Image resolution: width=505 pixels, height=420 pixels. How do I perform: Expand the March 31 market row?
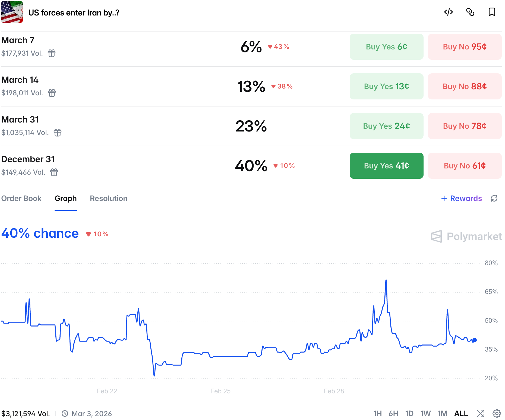tap(20, 120)
